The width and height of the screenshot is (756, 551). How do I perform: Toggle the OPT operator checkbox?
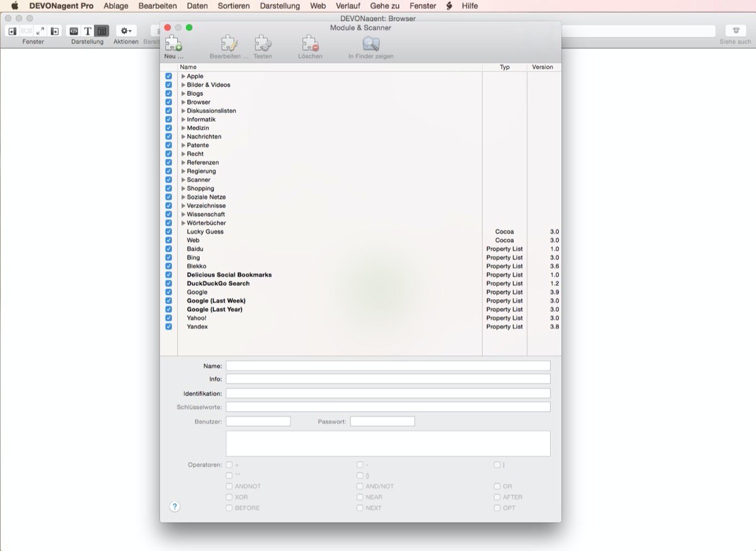tap(497, 508)
